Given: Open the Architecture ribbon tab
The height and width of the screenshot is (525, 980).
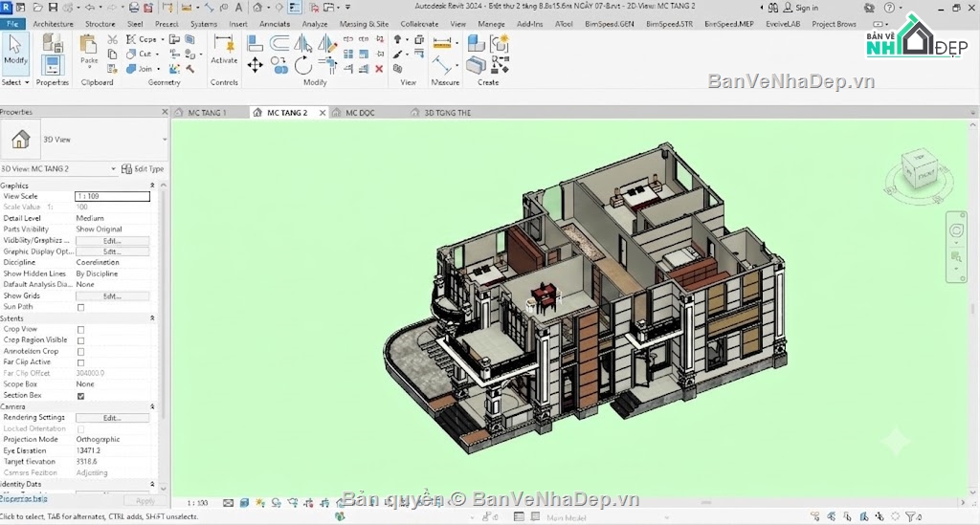Looking at the screenshot, I should (54, 24).
